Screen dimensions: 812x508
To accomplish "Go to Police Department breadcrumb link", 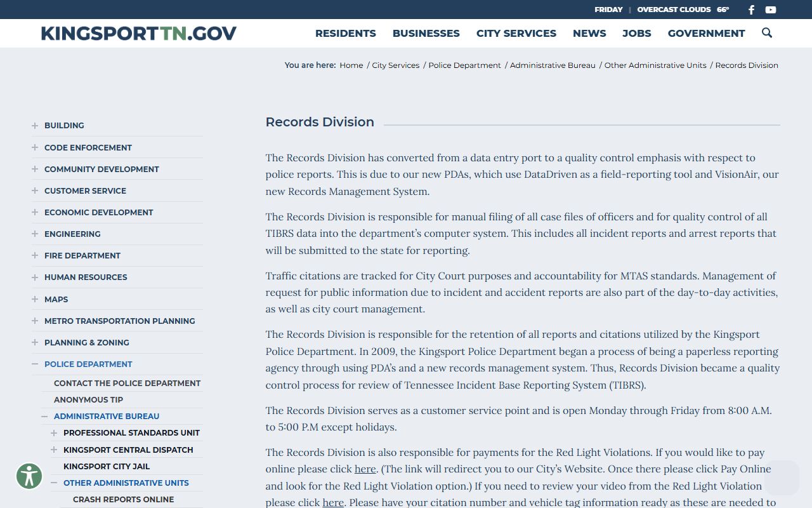I will [465, 65].
